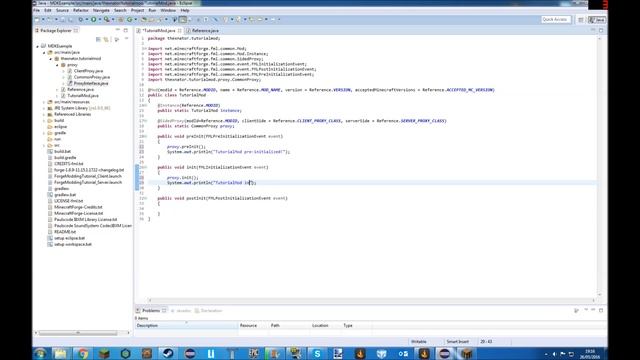Image resolution: width=640 pixels, height=360 pixels.
Task: Click the New Java Class green icon
Action: point(130,20)
